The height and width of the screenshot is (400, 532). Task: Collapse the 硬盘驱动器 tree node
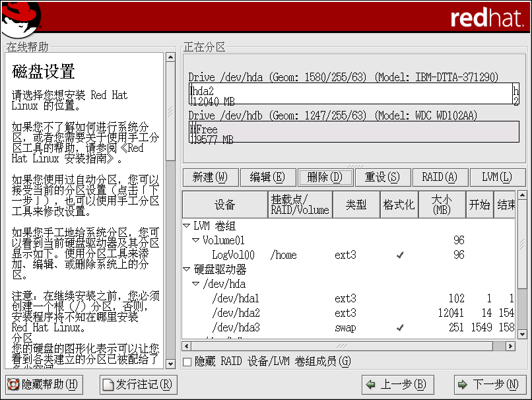tap(186, 269)
